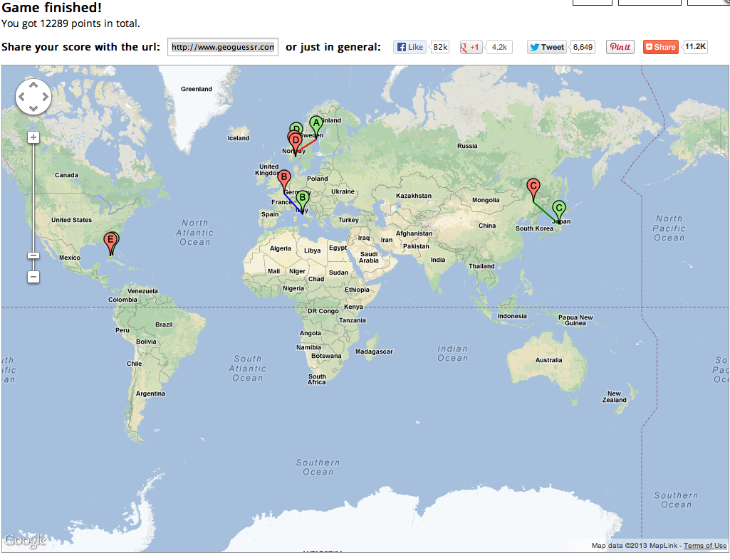Click the Kazakhstan label on map
730x560 pixels.
pos(413,196)
